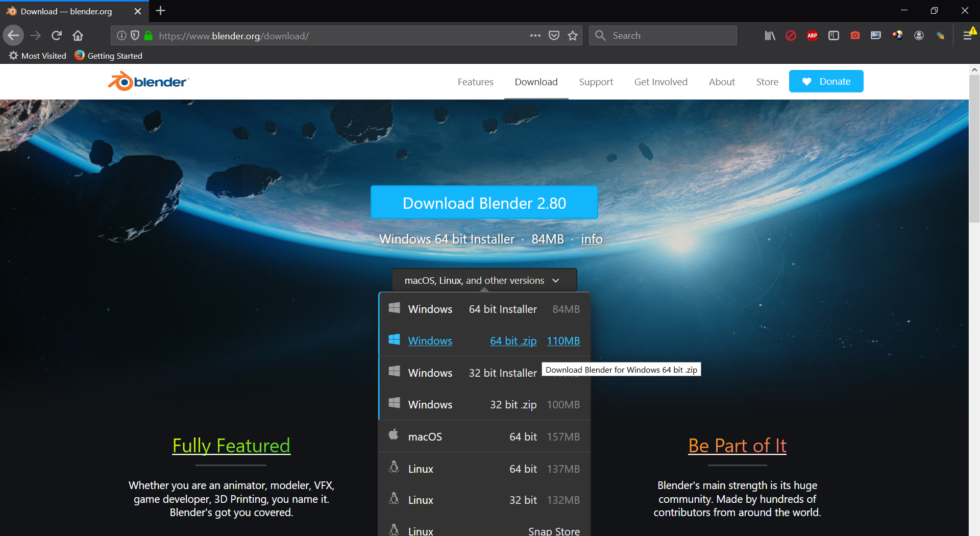Select the Download nav item

pyautogui.click(x=536, y=82)
